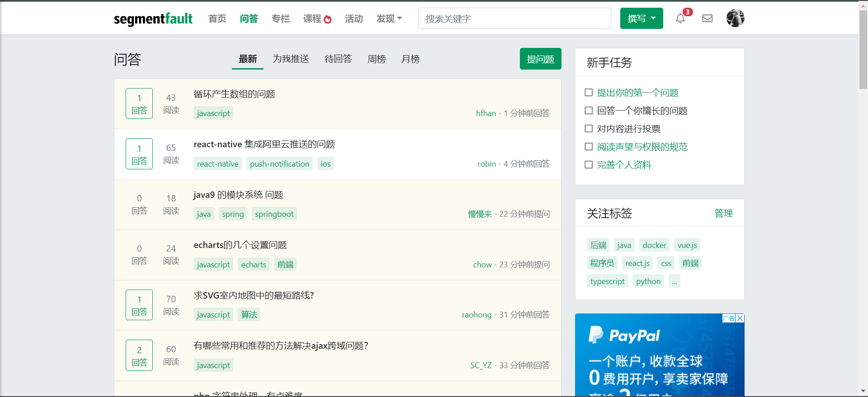Check 阅读声望与权限的规范 checkbox

pyautogui.click(x=589, y=147)
